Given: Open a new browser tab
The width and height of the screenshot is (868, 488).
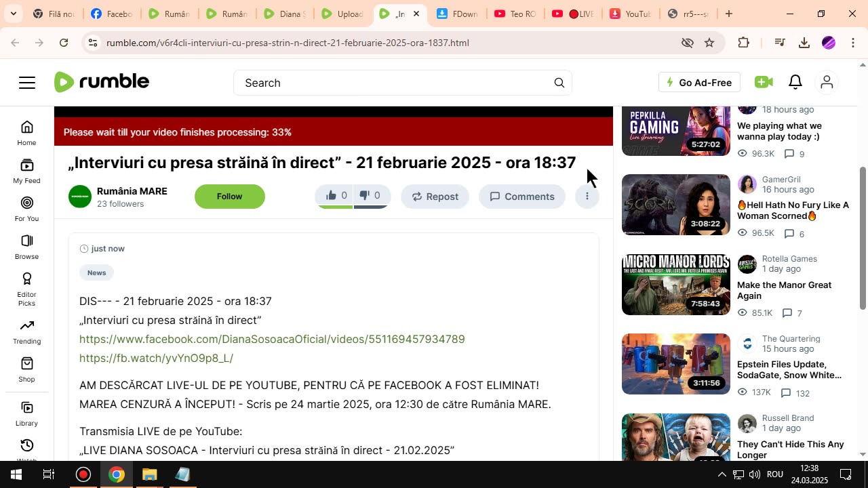Looking at the screenshot, I should point(729,14).
